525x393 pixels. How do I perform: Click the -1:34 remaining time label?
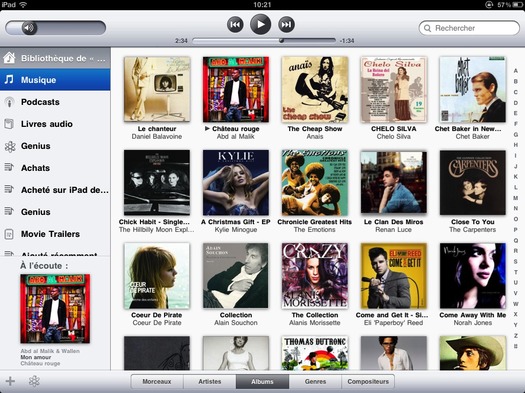click(x=347, y=41)
